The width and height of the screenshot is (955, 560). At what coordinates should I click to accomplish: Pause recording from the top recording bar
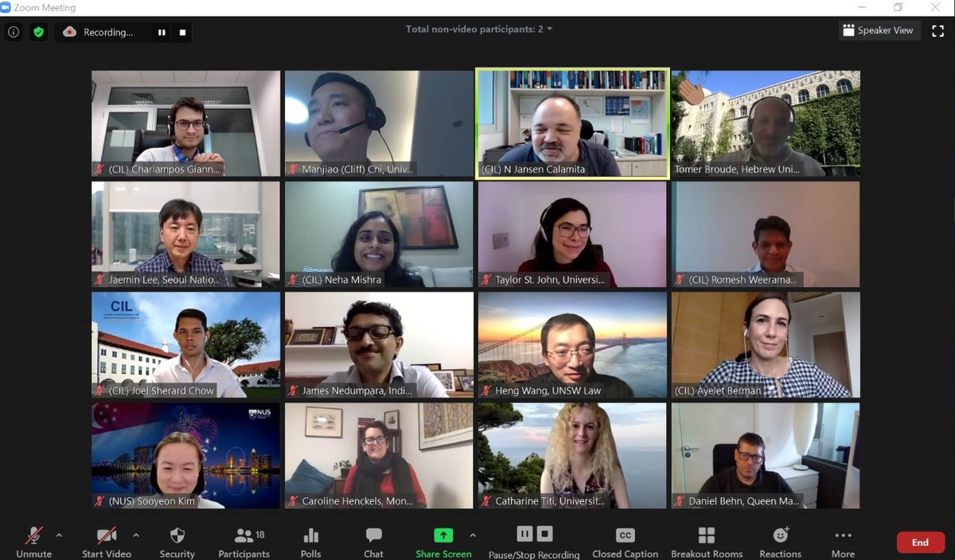[162, 33]
